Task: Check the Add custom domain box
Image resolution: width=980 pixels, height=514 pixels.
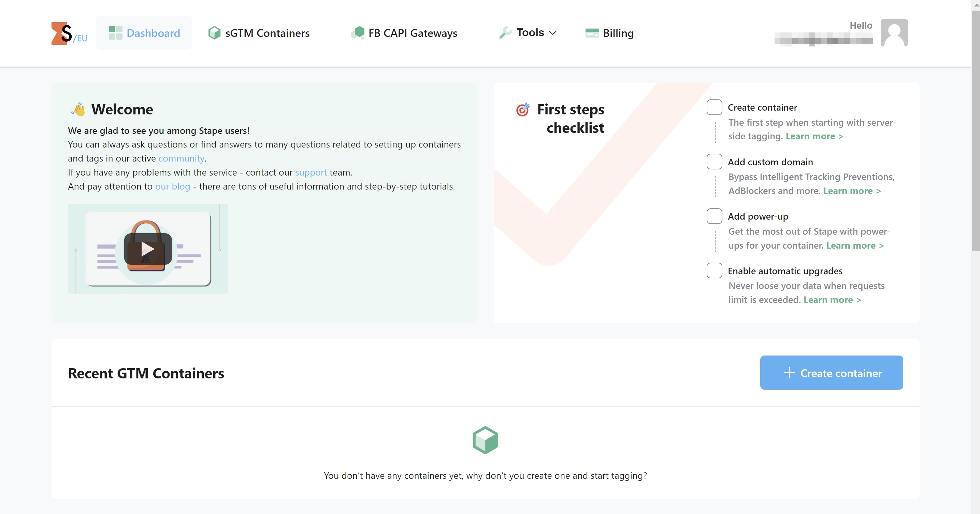Action: (x=714, y=162)
